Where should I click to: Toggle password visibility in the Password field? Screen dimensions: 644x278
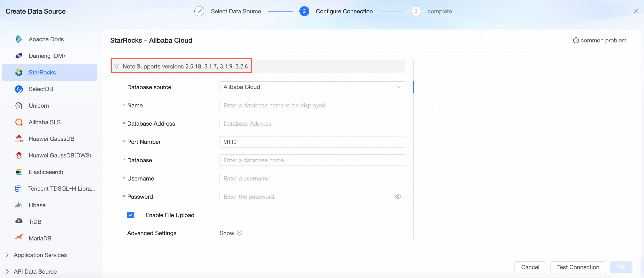[x=398, y=197]
